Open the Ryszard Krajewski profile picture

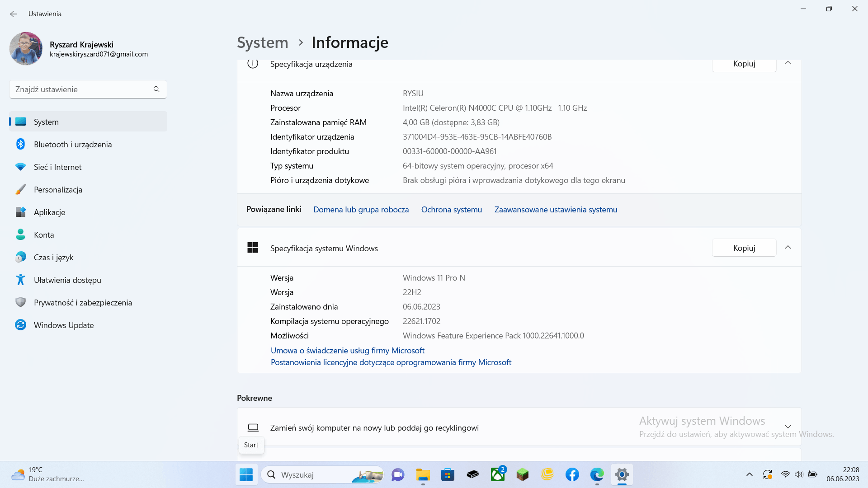[26, 48]
